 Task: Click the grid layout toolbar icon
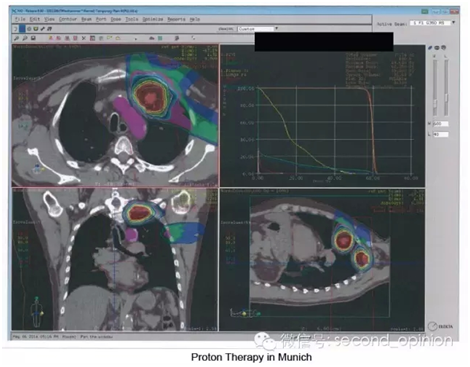pyautogui.click(x=93, y=38)
